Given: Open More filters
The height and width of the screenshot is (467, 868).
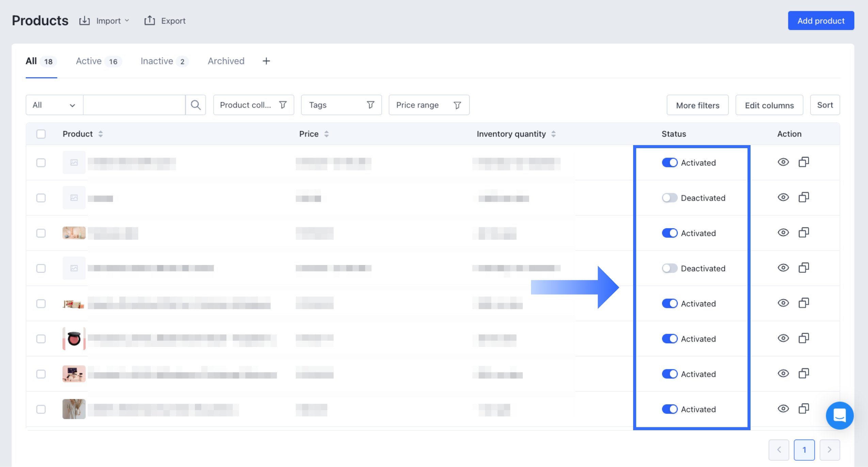Looking at the screenshot, I should pyautogui.click(x=697, y=105).
